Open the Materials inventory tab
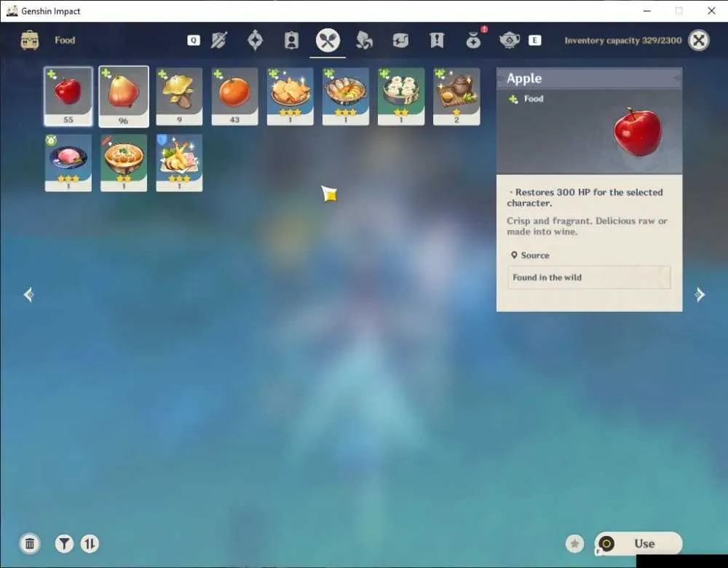Screen dimensions: 728x568 pyautogui.click(x=364, y=40)
